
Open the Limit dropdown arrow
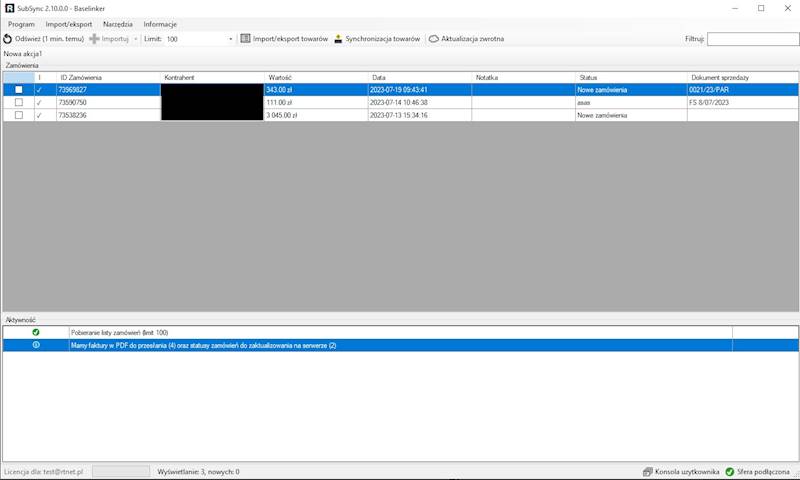click(230, 39)
